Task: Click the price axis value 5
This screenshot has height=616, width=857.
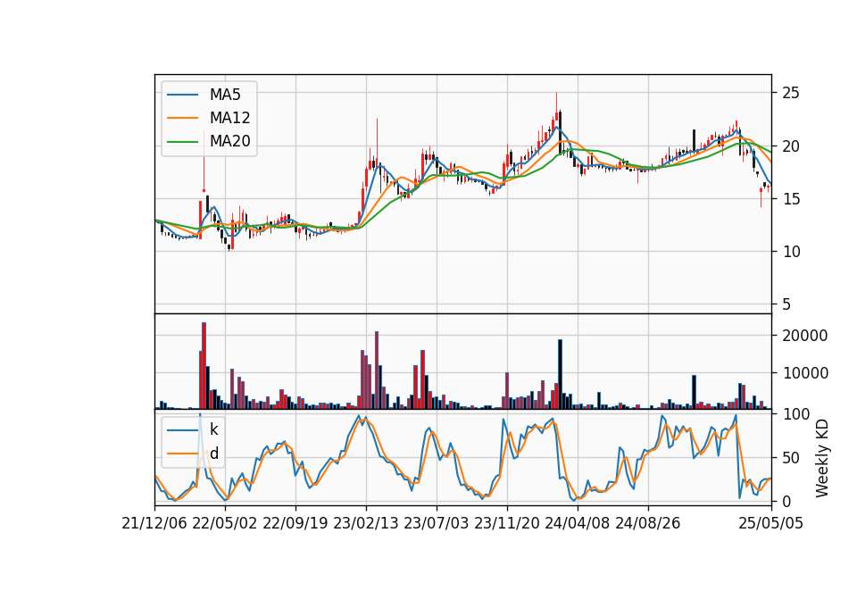Action: (x=786, y=304)
